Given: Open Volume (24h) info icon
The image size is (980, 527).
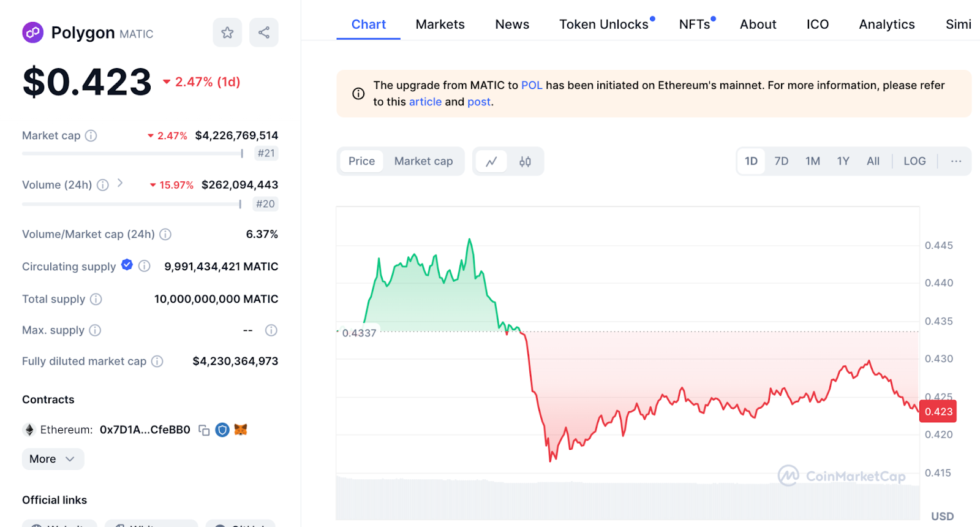Looking at the screenshot, I should pos(103,185).
